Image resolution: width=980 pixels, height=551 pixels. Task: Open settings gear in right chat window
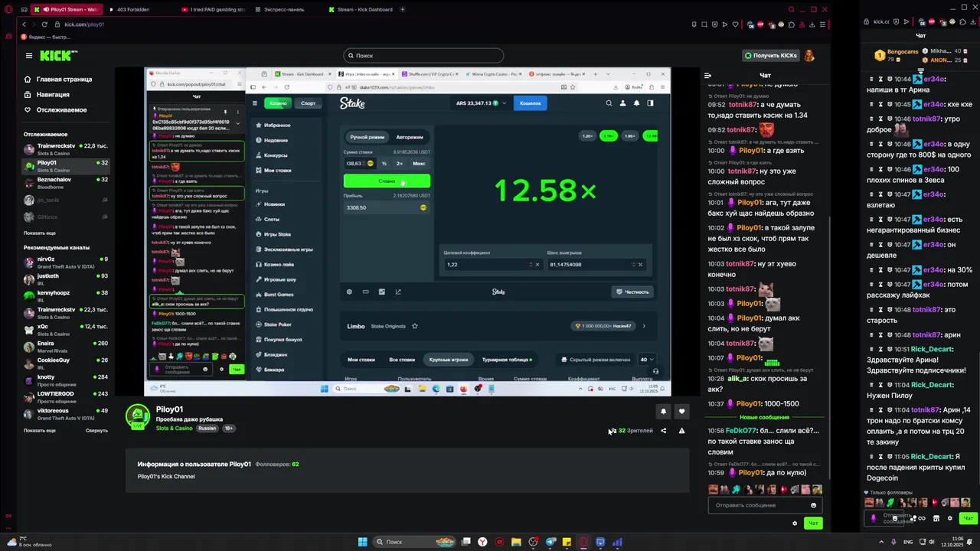tap(950, 518)
